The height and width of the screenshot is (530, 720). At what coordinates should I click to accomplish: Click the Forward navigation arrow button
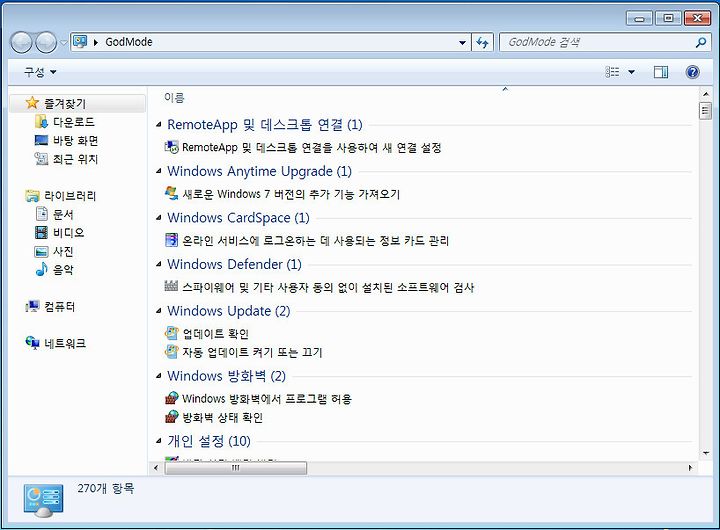click(x=46, y=43)
